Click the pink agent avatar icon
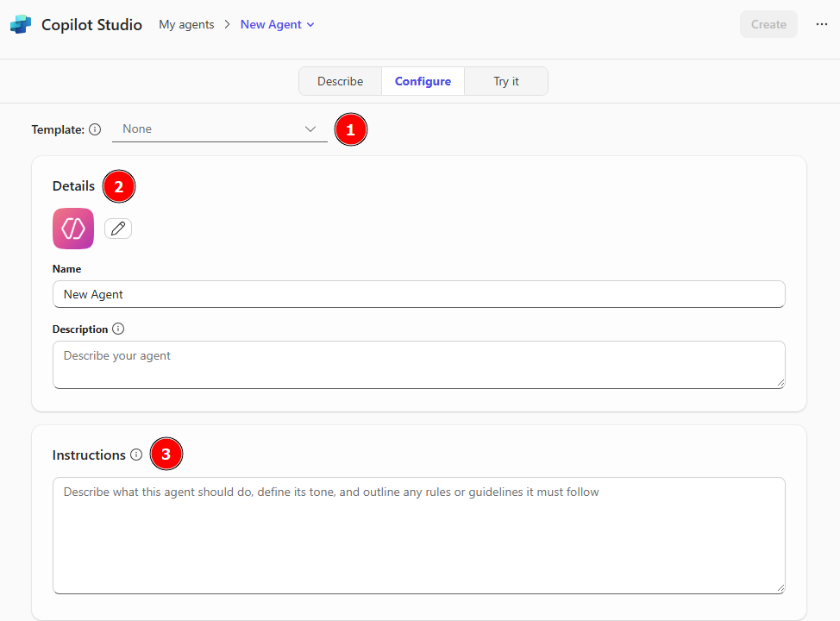Viewport: 840px width, 621px height. click(x=73, y=229)
